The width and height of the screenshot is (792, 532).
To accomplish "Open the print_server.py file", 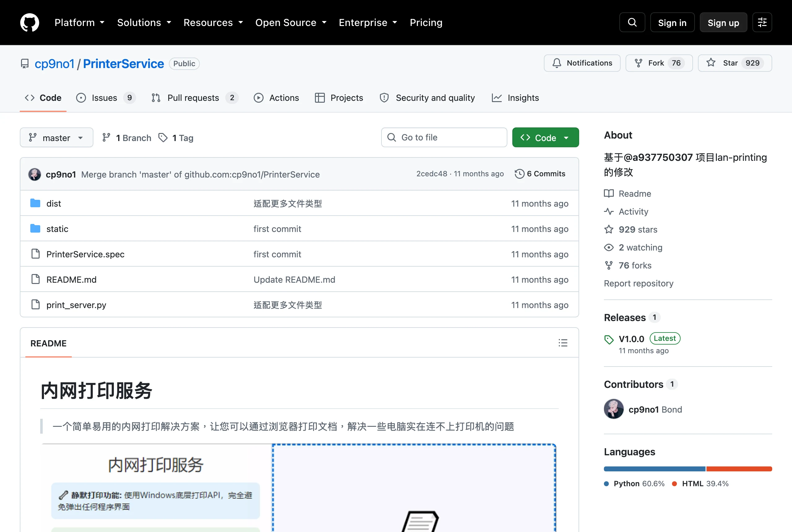I will point(76,305).
